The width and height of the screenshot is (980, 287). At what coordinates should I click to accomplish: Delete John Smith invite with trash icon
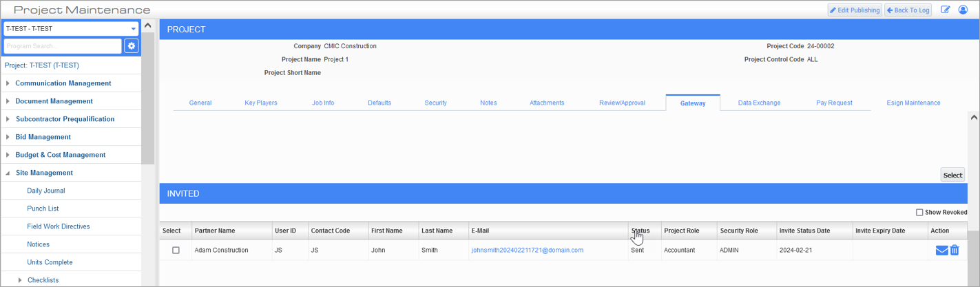point(955,251)
